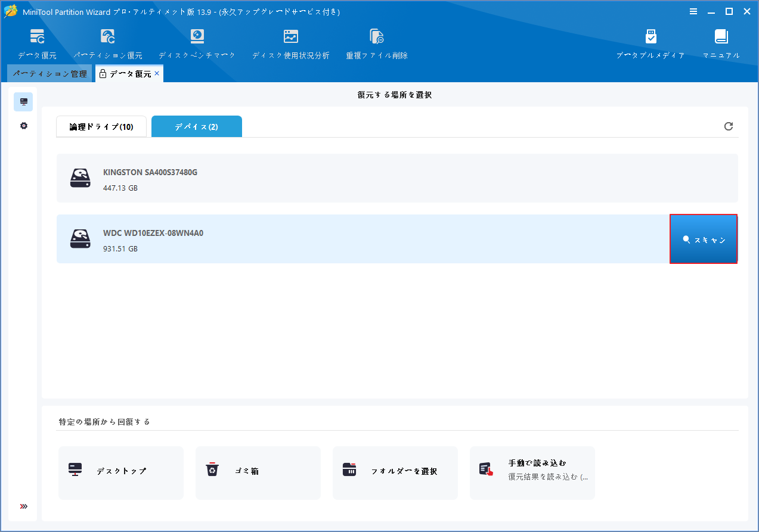
Task: Launch ディスクベンチマーク tool
Action: [197, 43]
